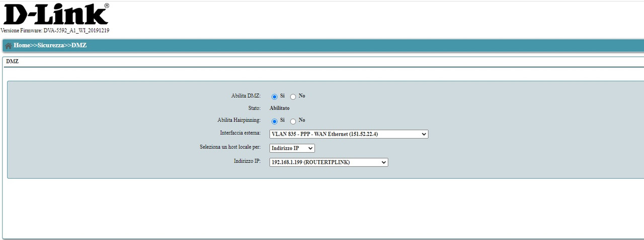The height and width of the screenshot is (240, 644).
Task: Open the Seleziona un host locale dropdown
Action: (292, 148)
